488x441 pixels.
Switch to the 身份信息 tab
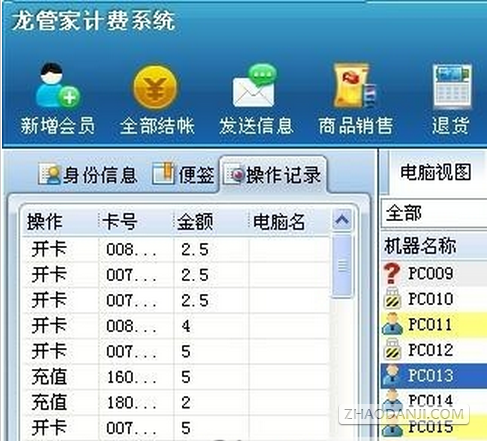[x=87, y=175]
